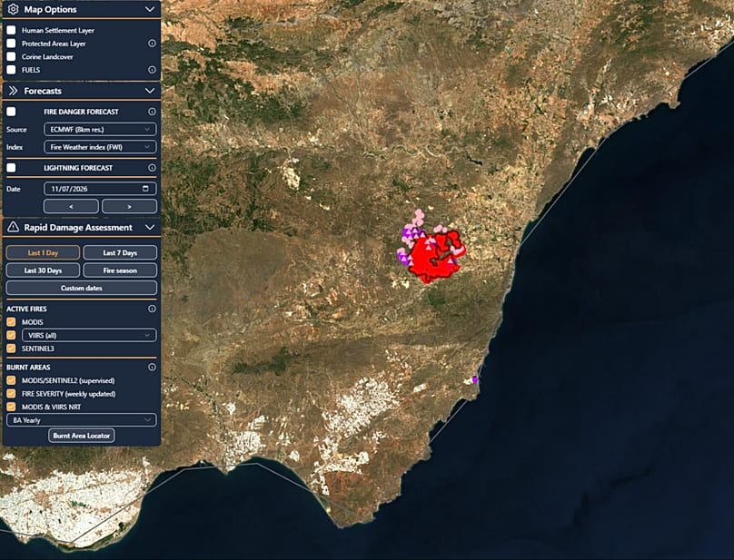This screenshot has width=734, height=560.
Task: Uncheck MODIS & VIIRS NRT
Action: 11,407
